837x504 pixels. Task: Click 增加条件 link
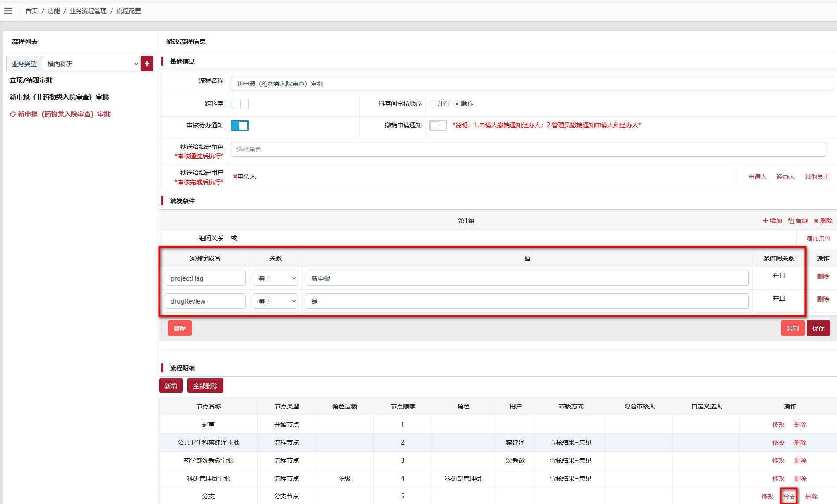point(818,238)
